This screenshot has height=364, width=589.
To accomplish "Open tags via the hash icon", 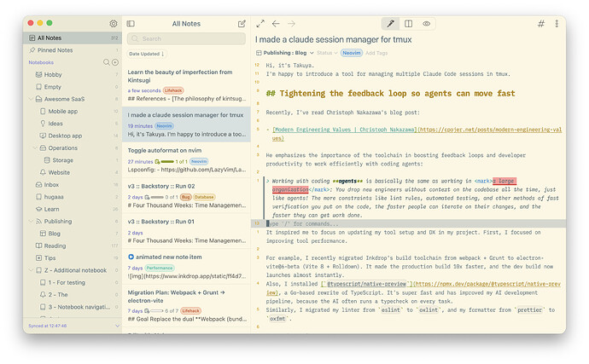I will [541, 24].
